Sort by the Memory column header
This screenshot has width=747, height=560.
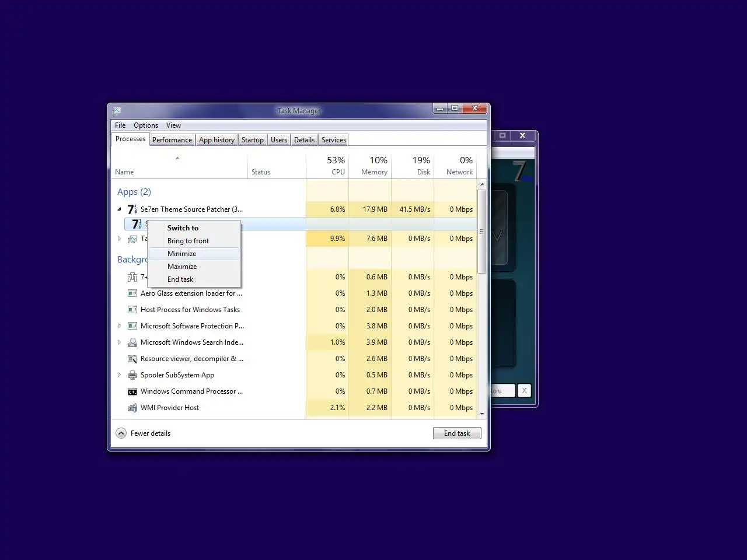(370, 166)
